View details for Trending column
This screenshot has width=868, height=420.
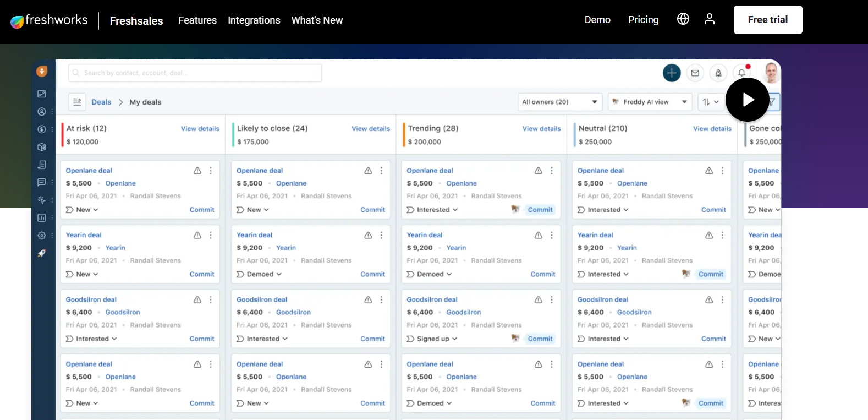pyautogui.click(x=542, y=129)
